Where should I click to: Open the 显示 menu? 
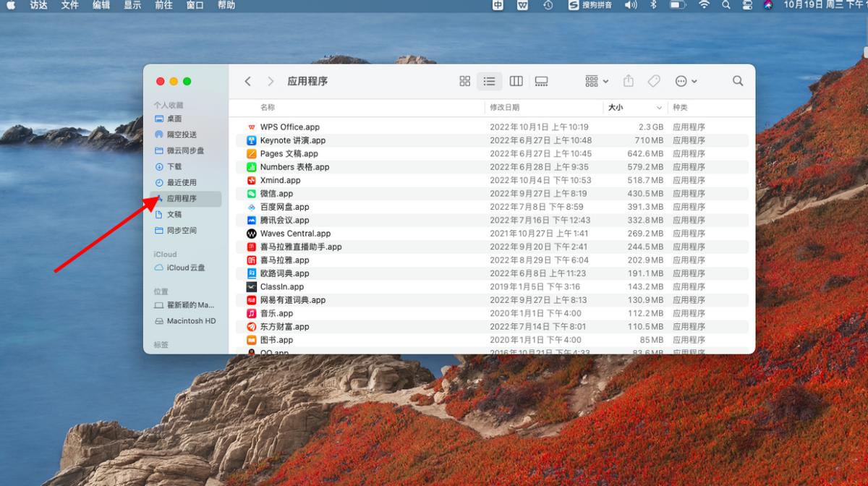[132, 6]
